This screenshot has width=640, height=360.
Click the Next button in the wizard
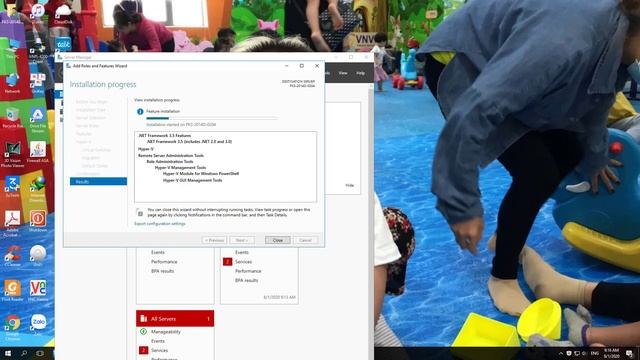coord(242,240)
